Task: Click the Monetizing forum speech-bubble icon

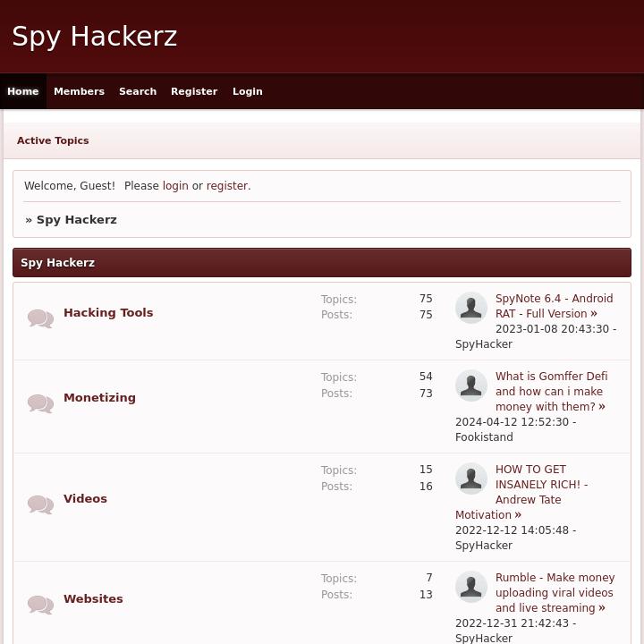Action: (x=40, y=403)
